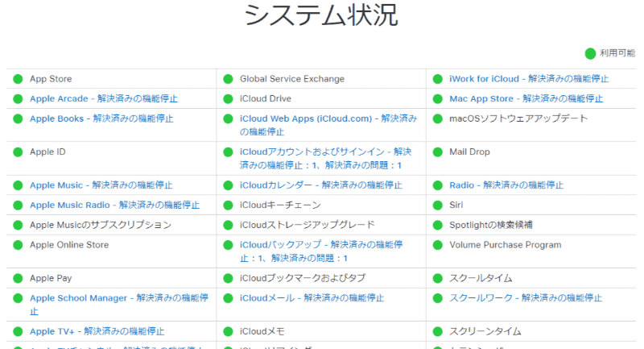Viewport: 644px width, 349px height.
Task: Select macOSソフトウェアアップデート text
Action: point(518,118)
